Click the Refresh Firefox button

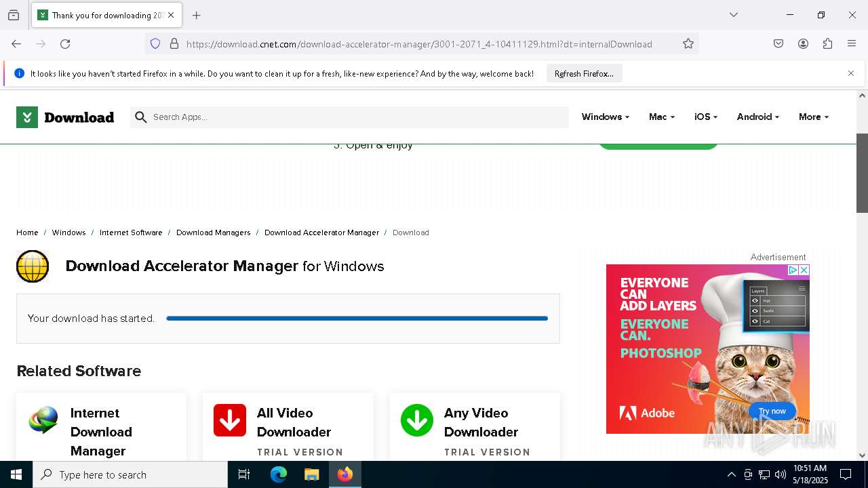[x=584, y=74]
